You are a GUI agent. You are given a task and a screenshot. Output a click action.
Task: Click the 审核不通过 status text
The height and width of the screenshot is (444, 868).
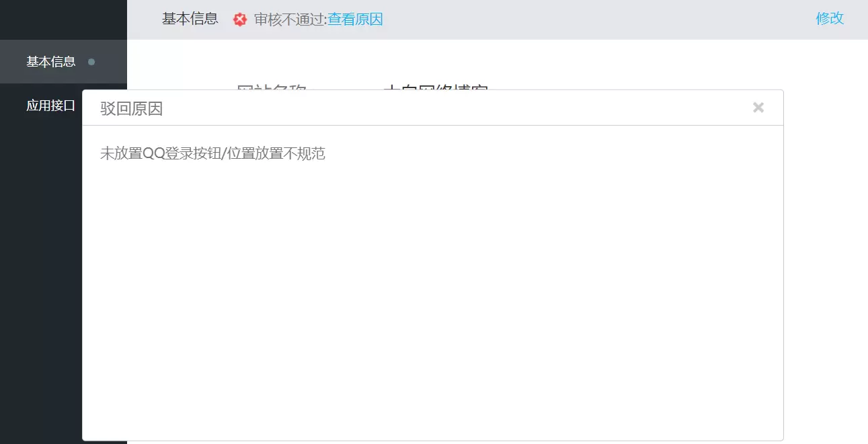pyautogui.click(x=289, y=20)
